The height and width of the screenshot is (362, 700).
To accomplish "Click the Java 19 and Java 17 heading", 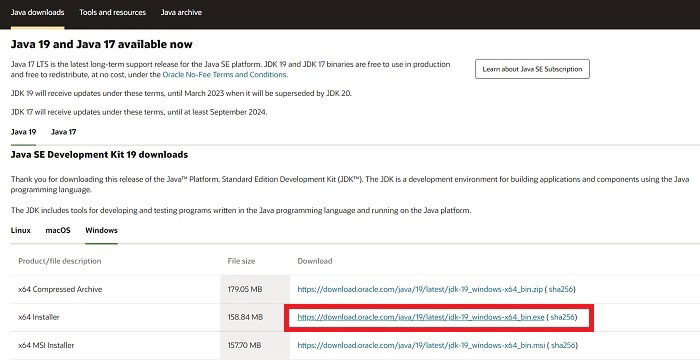I will coord(102,44).
